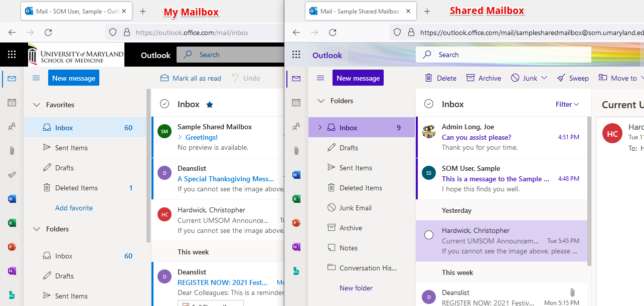Click the Shared Mailbox search field
Image resolution: width=644 pixels, height=306 pixels.
(x=503, y=55)
